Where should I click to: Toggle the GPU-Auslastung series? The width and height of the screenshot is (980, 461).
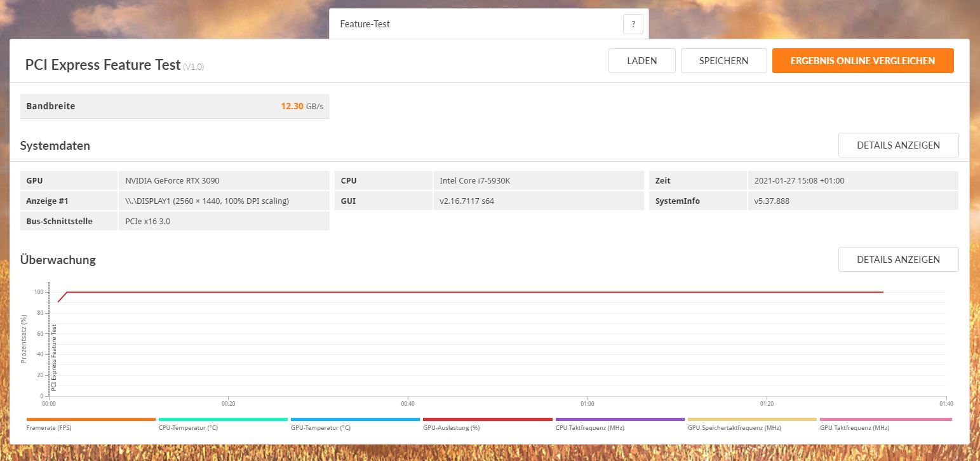(x=452, y=427)
